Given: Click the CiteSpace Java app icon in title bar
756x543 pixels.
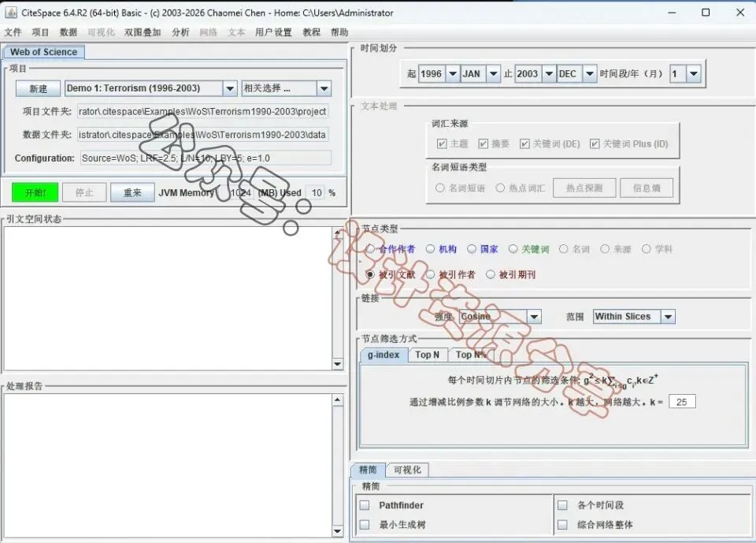Looking at the screenshot, I should tap(10, 13).
